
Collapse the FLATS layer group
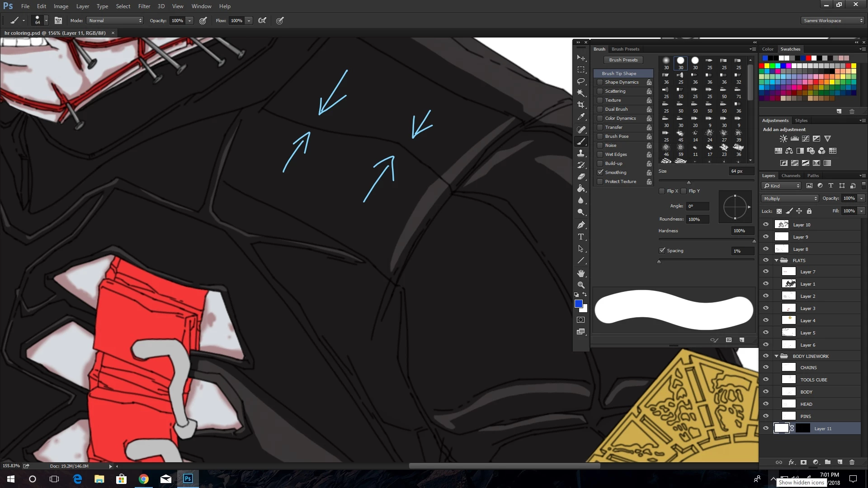coord(777,260)
